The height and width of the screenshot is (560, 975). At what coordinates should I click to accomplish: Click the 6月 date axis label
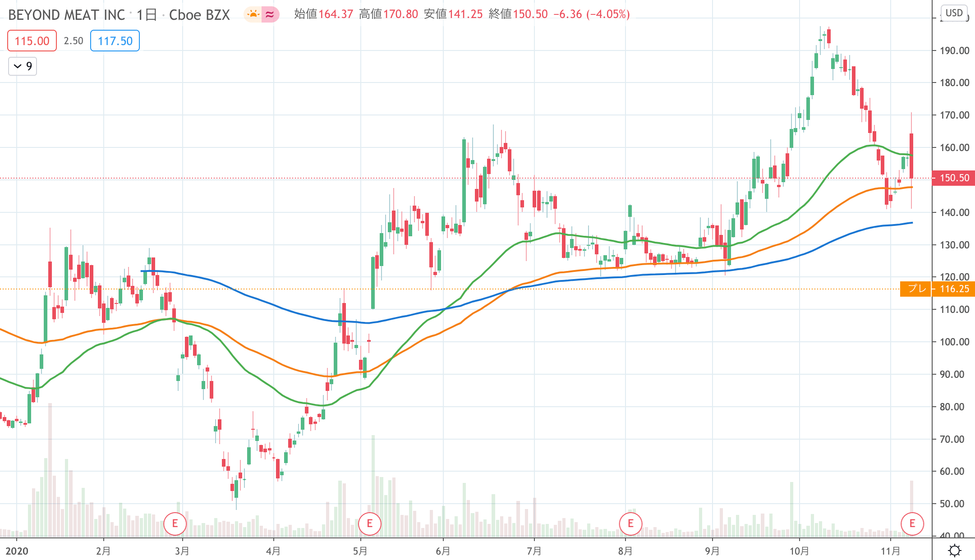click(443, 551)
